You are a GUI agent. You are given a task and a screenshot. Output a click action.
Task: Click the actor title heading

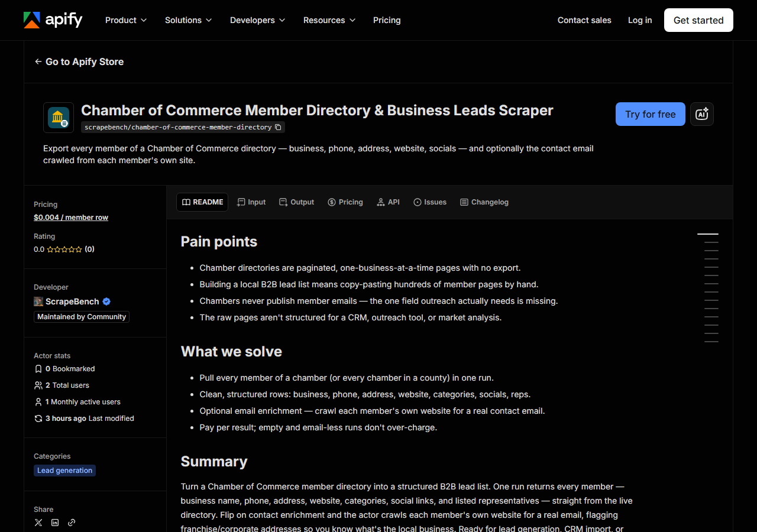coord(317,111)
